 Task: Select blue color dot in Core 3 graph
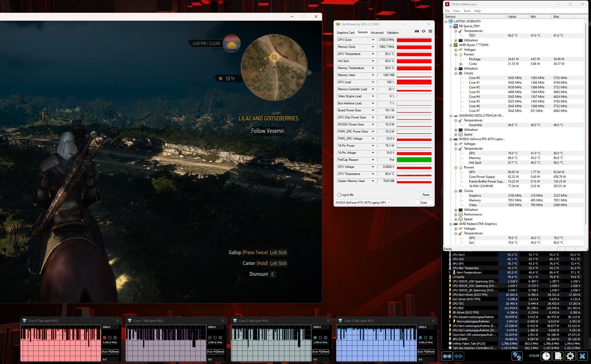(x=420, y=338)
